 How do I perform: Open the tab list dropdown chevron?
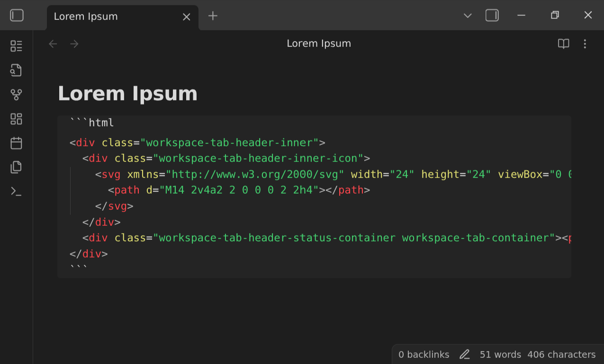468,15
